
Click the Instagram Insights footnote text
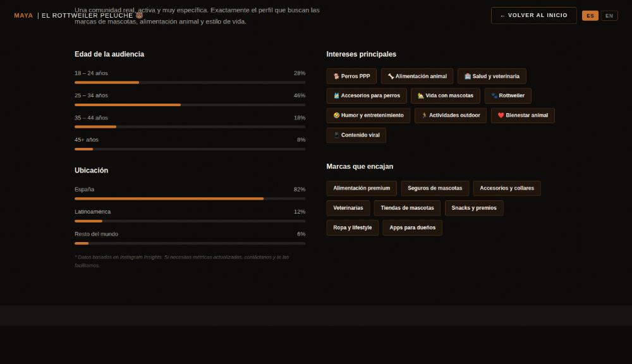point(182,261)
